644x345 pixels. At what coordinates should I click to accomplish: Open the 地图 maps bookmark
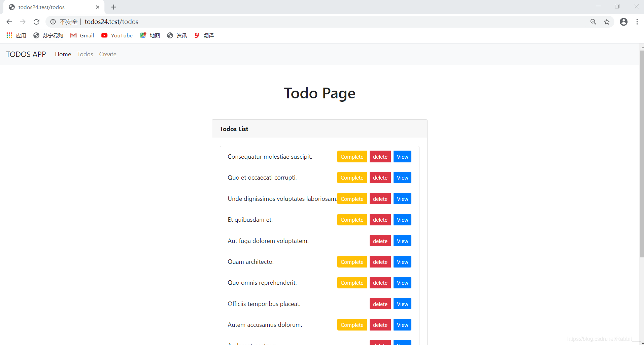point(150,35)
